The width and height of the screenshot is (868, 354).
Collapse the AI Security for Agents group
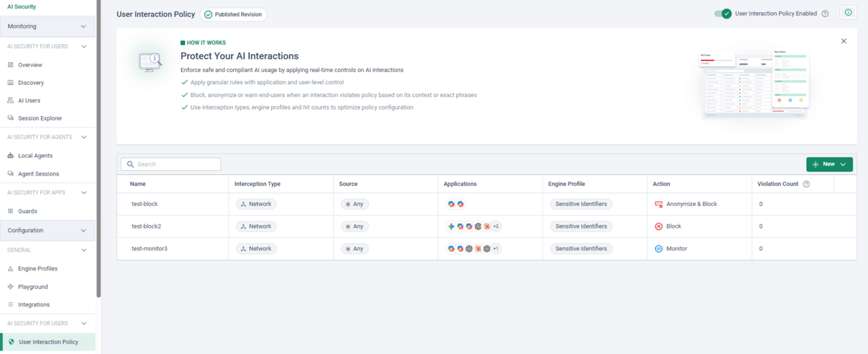point(83,137)
